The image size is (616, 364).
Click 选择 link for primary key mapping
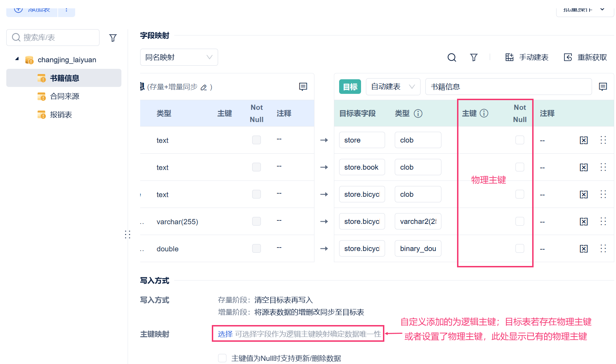(x=225, y=334)
